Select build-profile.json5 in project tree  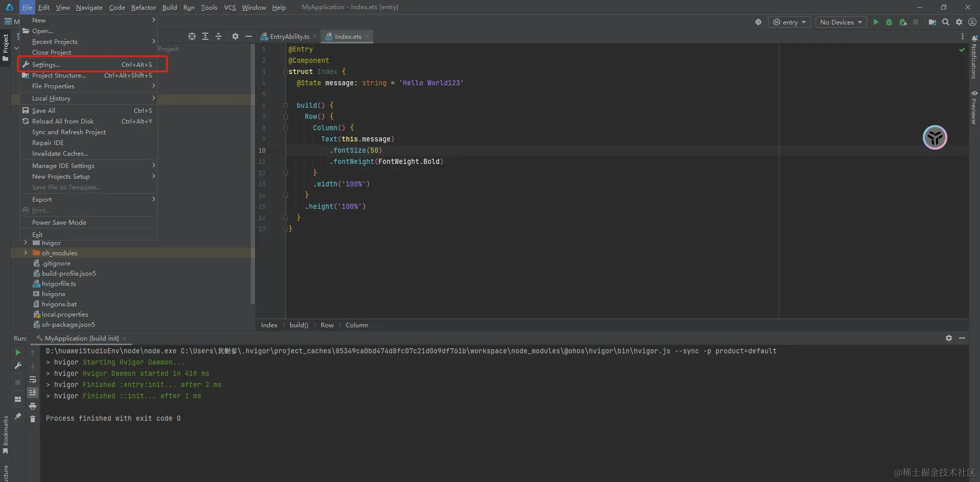(68, 274)
